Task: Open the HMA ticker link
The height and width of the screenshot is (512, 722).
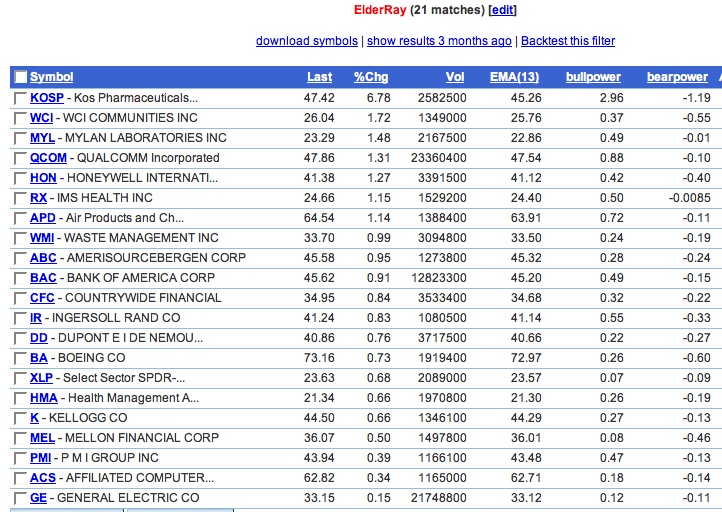Action: pyautogui.click(x=44, y=398)
